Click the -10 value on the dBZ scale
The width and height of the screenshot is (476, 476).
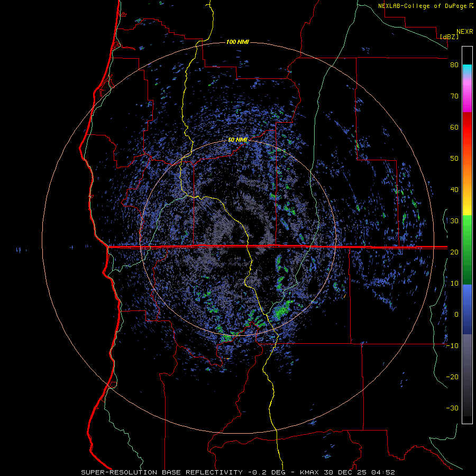(452, 346)
